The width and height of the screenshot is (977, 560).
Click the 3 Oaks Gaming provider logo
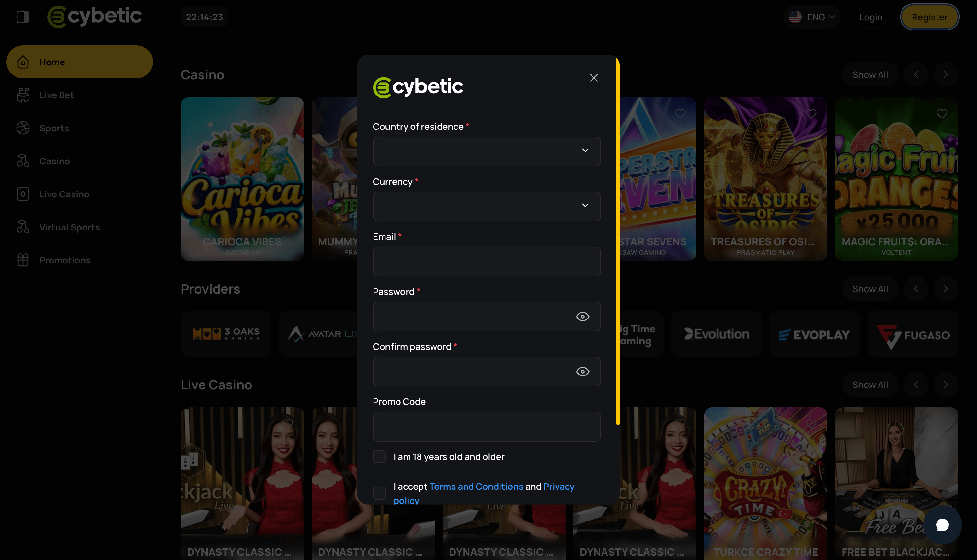pos(226,334)
